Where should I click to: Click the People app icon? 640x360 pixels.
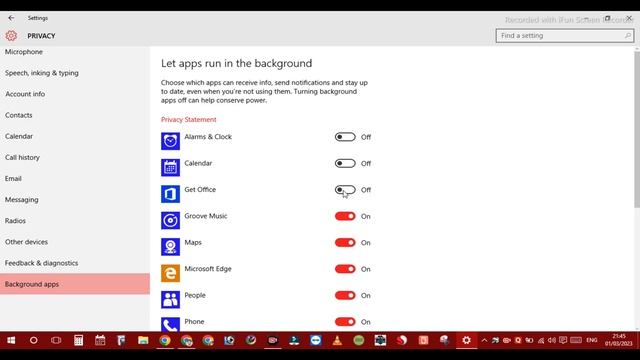point(170,300)
